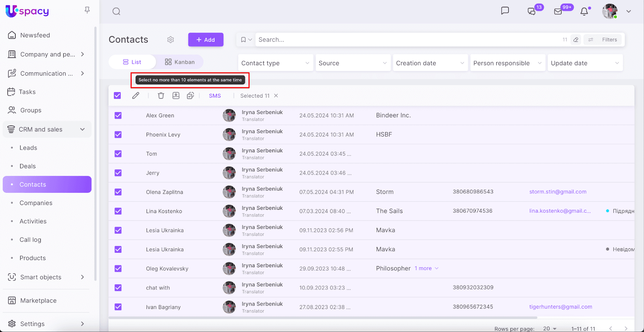Click the Contacts settings gear icon
Image resolution: width=644 pixels, height=332 pixels.
pyautogui.click(x=171, y=40)
